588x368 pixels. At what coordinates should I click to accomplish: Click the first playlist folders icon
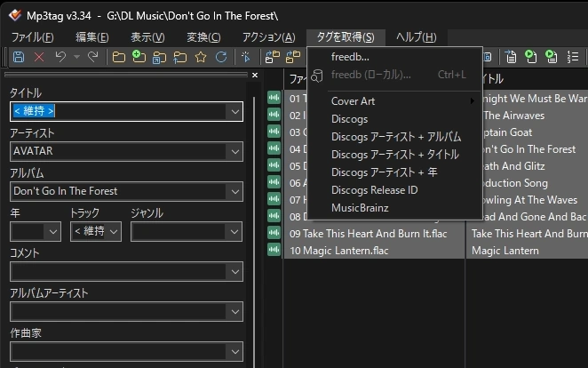point(273,57)
